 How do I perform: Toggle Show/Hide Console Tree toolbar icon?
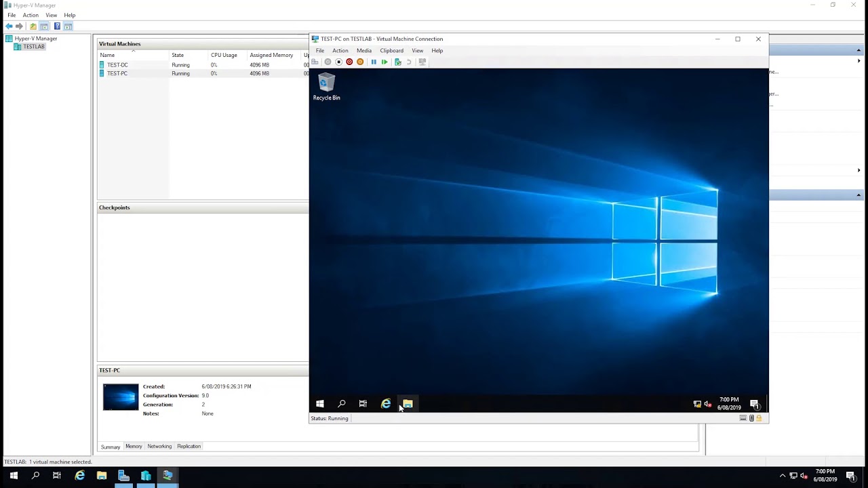pos(44,26)
